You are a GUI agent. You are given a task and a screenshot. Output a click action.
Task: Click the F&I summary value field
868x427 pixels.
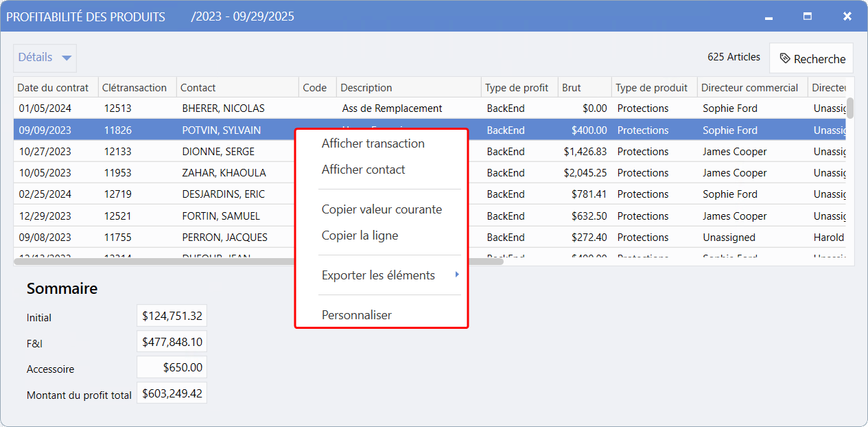(172, 342)
